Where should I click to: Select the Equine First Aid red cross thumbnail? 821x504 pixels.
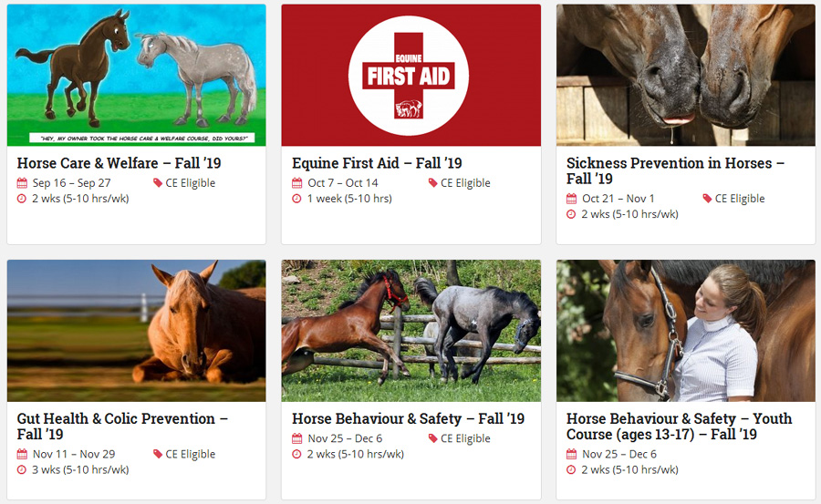pyautogui.click(x=411, y=76)
